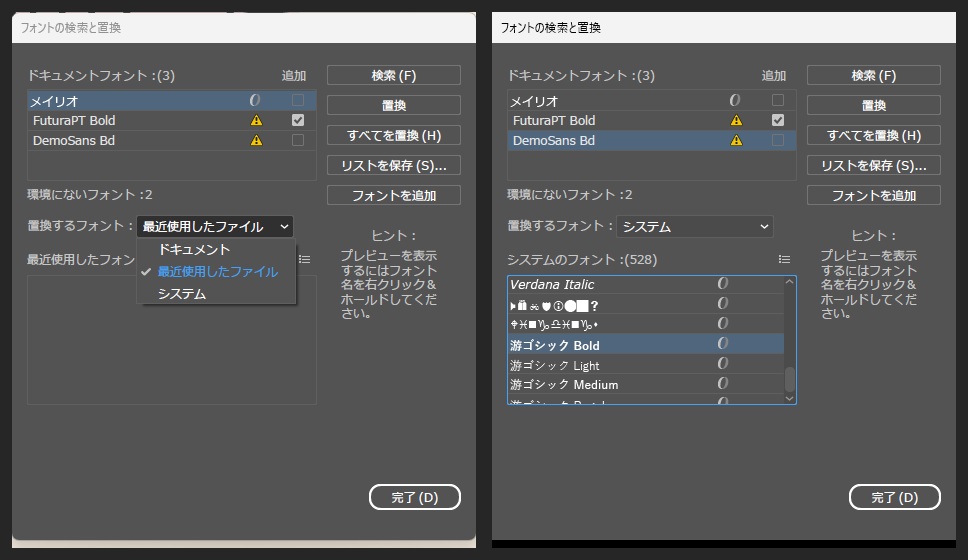Screen dimensions: 968x560
Task: Select メイリオ row in left dialog font list
Action: [172, 101]
